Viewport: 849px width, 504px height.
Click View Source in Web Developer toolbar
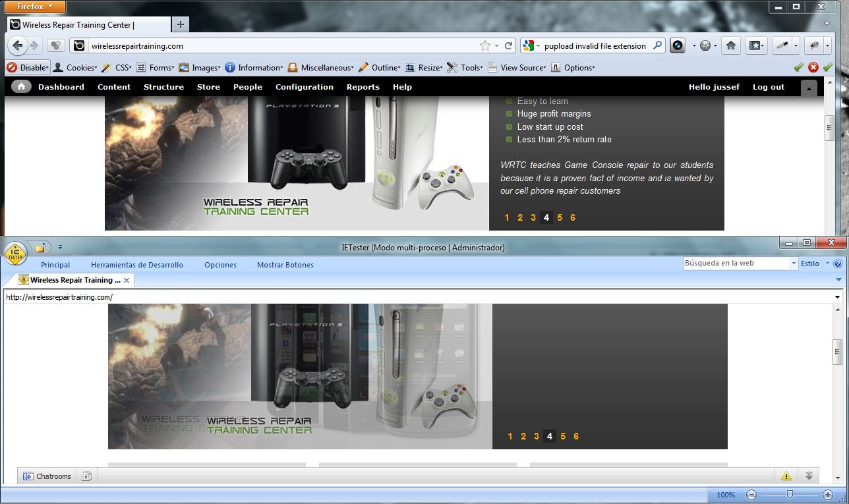point(517,67)
